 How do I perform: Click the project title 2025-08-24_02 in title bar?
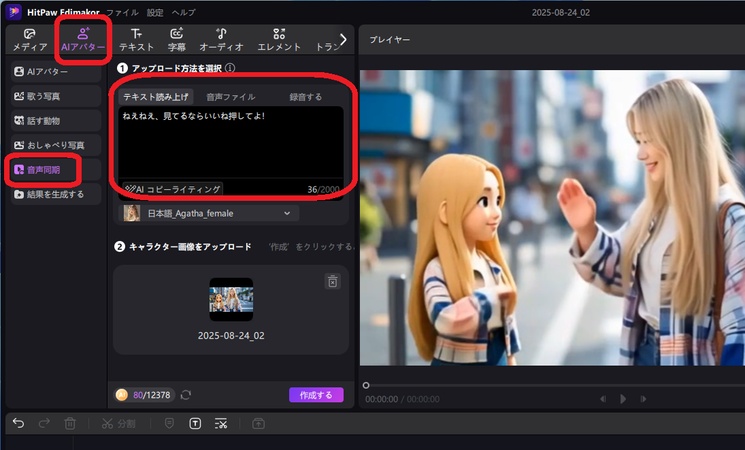click(x=561, y=12)
